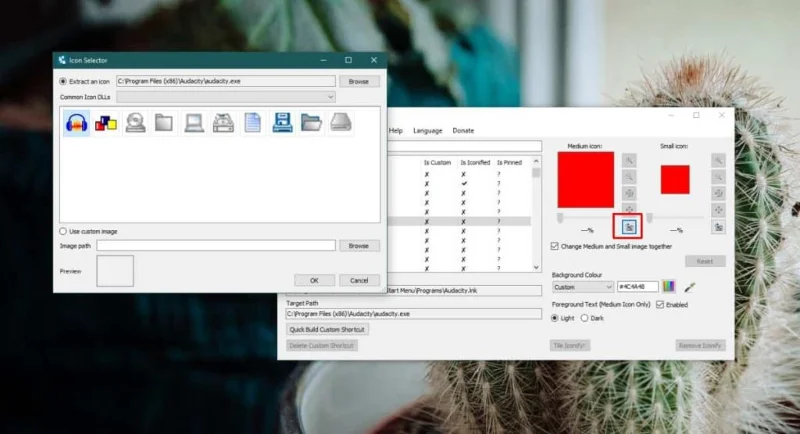Choose the disc drive icon in Icon Selector
Viewport: 800px width, 434px height.
(135, 123)
